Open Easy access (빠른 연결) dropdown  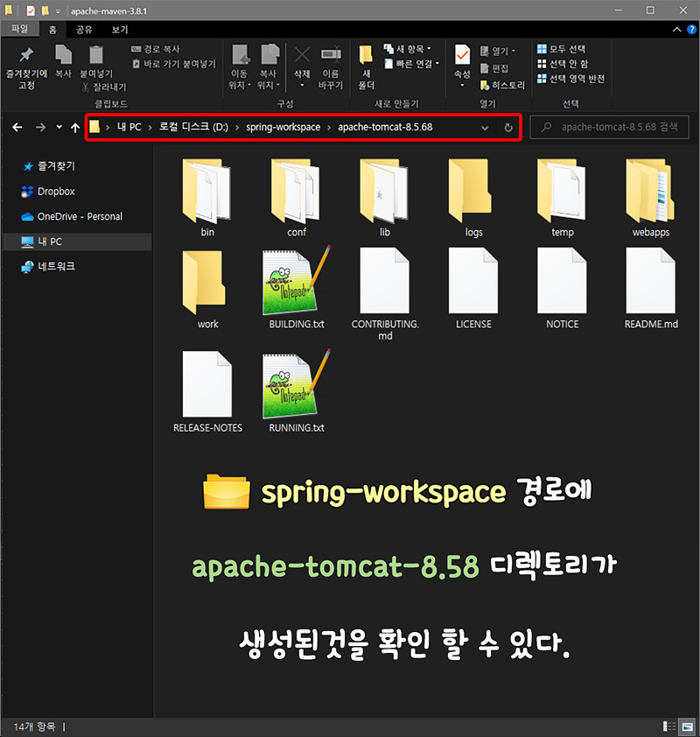coord(412,63)
